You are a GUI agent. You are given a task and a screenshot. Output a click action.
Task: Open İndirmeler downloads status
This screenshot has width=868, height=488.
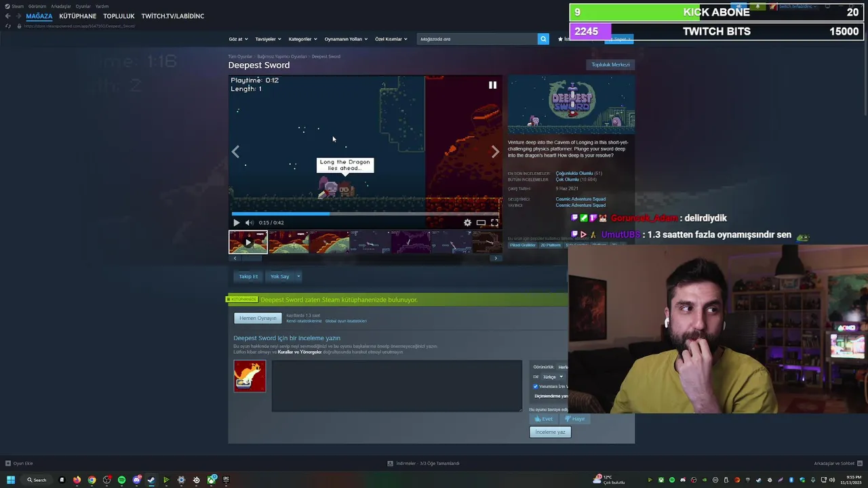[424, 464]
